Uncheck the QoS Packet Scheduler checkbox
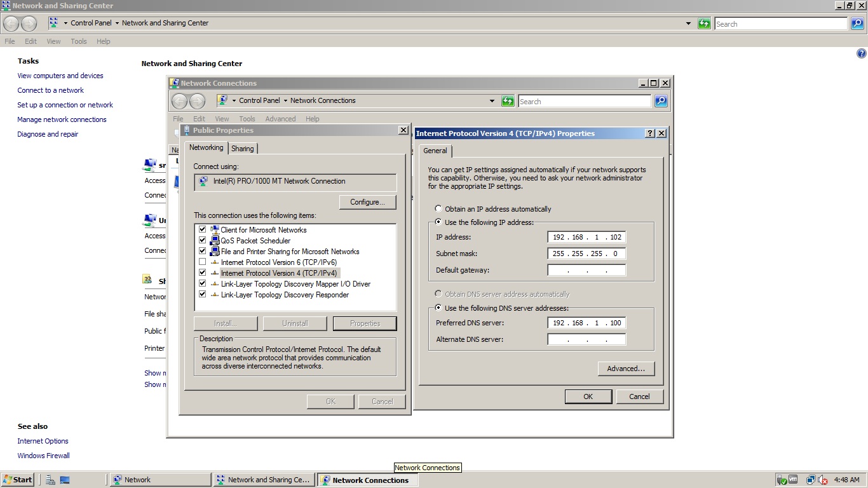The height and width of the screenshot is (488, 868). pos(203,241)
